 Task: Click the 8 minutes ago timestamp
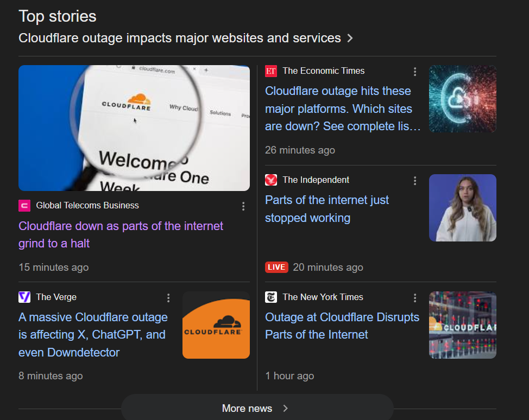click(x=51, y=376)
